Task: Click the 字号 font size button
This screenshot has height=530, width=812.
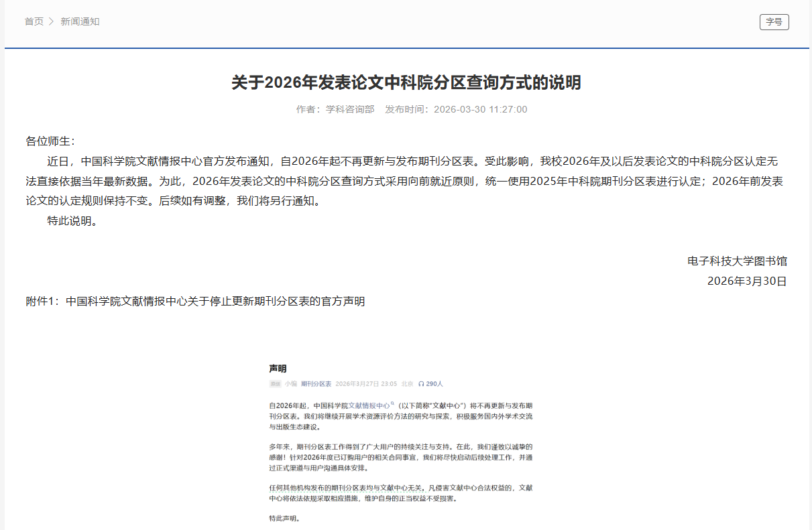Action: tap(774, 21)
